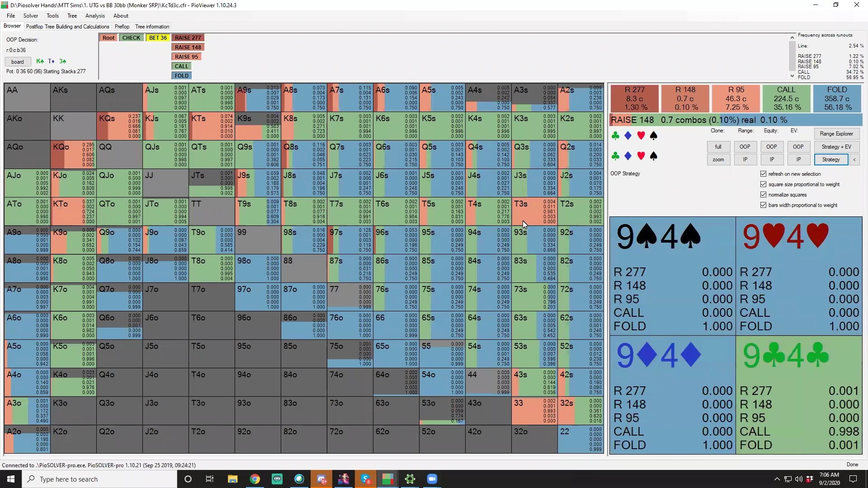Image resolution: width=868 pixels, height=488 pixels.
Task: Open Chrome from the Windows taskbar
Action: click(255, 479)
